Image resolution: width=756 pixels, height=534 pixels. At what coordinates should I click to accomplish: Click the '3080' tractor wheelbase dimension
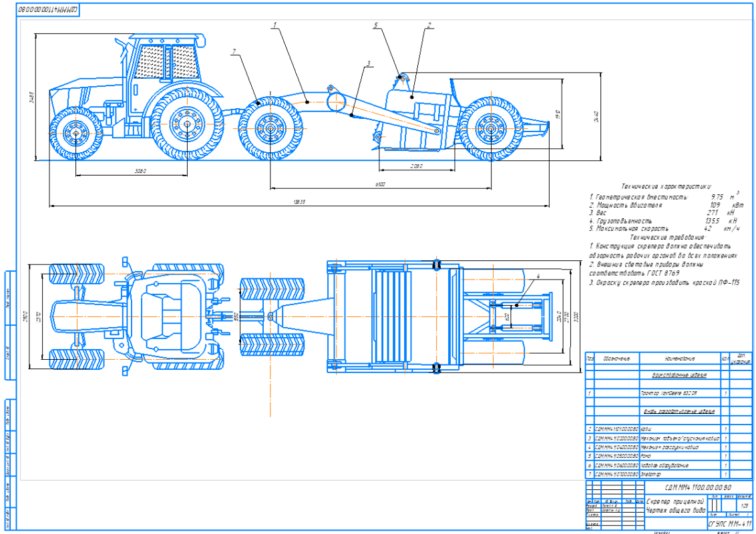(x=140, y=171)
